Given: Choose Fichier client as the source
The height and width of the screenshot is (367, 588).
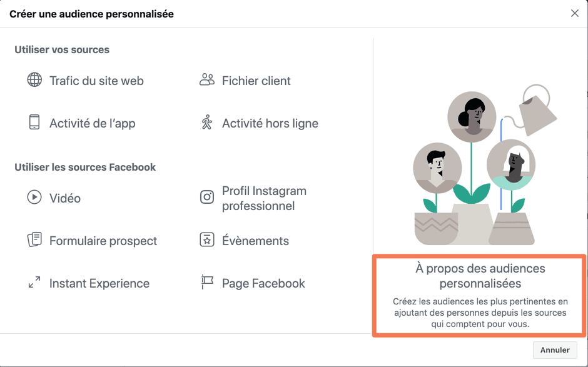Looking at the screenshot, I should [x=256, y=81].
